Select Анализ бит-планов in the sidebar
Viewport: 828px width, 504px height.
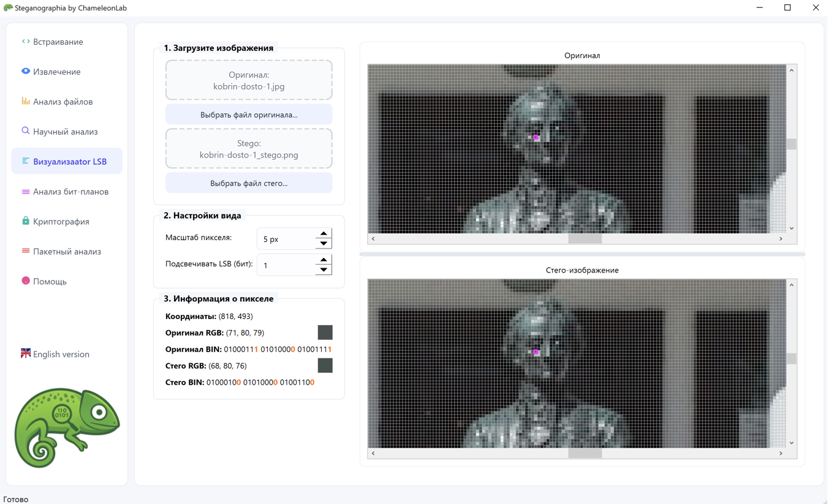[67, 192]
